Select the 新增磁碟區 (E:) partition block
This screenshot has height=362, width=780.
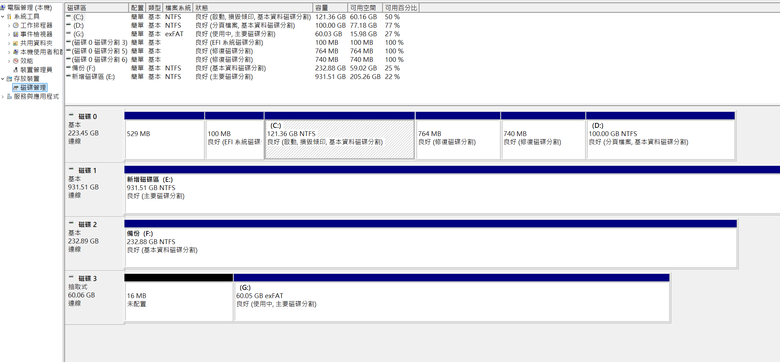point(452,189)
